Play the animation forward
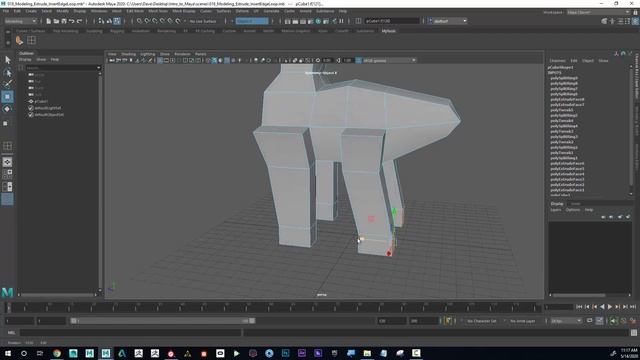The width and height of the screenshot is (640, 360). [x=610, y=307]
